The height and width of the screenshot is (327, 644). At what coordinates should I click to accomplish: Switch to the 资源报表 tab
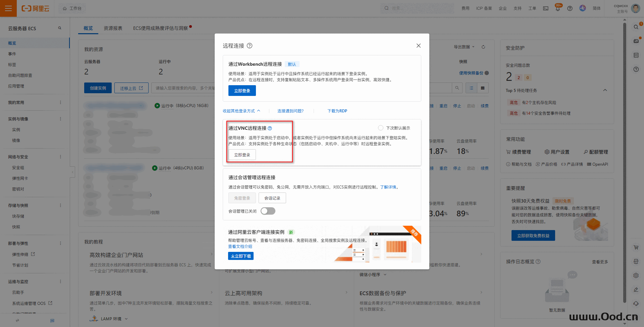113,28
